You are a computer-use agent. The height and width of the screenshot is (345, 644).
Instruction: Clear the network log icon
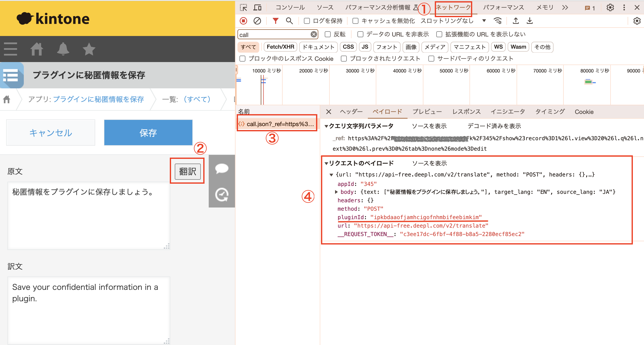pyautogui.click(x=257, y=21)
